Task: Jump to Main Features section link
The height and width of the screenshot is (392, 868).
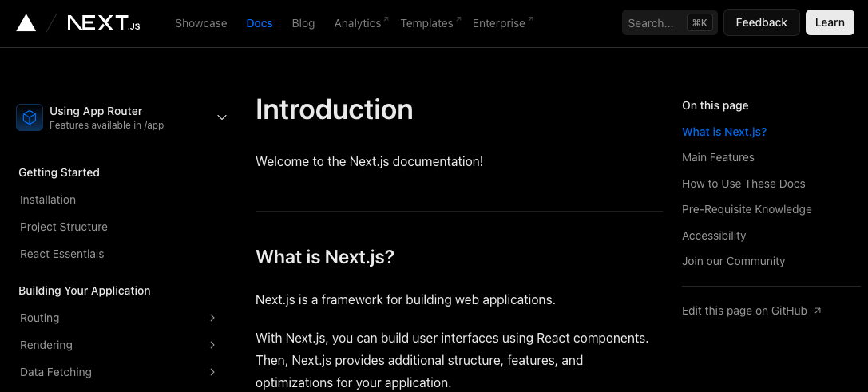Action: tap(718, 158)
